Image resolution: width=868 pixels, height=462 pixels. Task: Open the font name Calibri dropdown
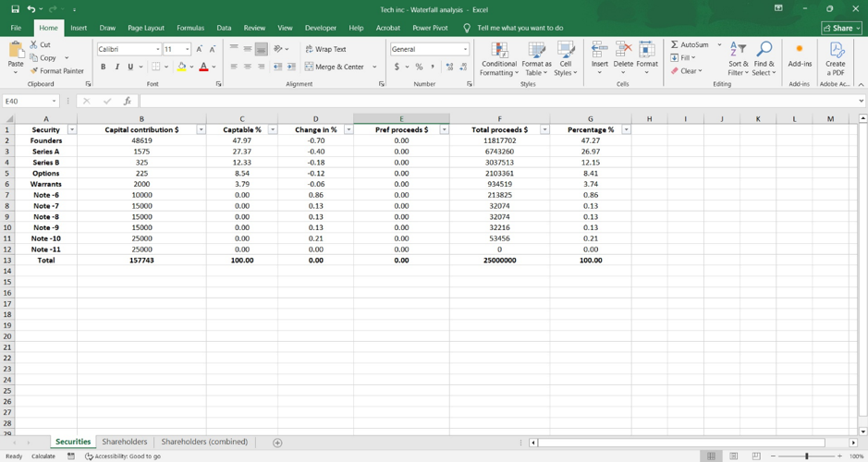click(x=158, y=49)
